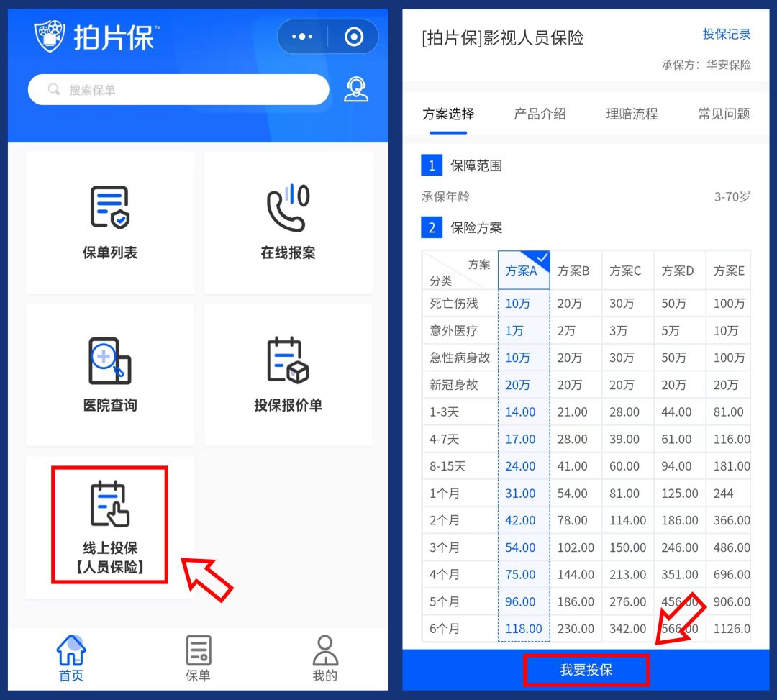The image size is (777, 700).
Task: Click the 6个月 duration row label
Action: (x=444, y=629)
